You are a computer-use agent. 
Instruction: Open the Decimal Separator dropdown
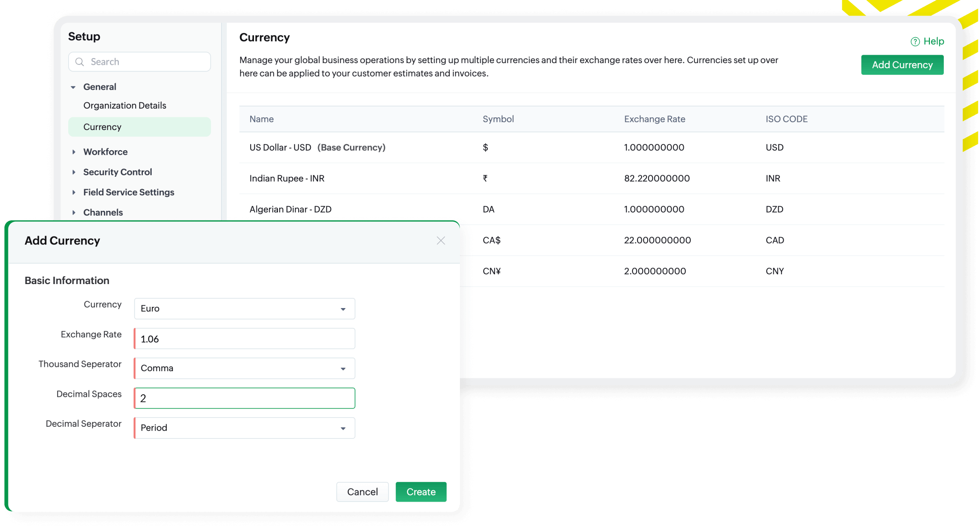[244, 428]
